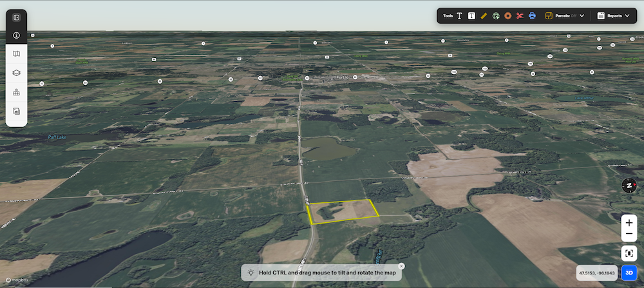
Task: Open the image gallery icon in sidebar
Action: [17, 111]
